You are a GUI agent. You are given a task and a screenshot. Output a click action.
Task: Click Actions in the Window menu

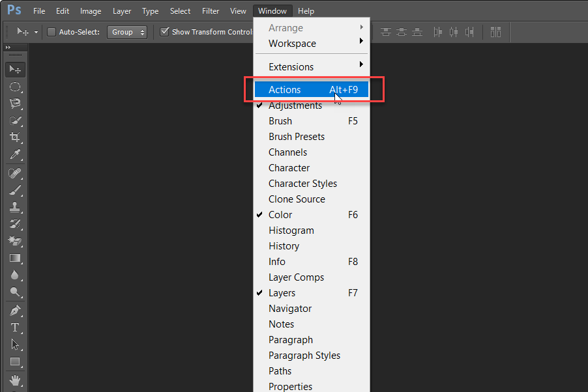[285, 90]
